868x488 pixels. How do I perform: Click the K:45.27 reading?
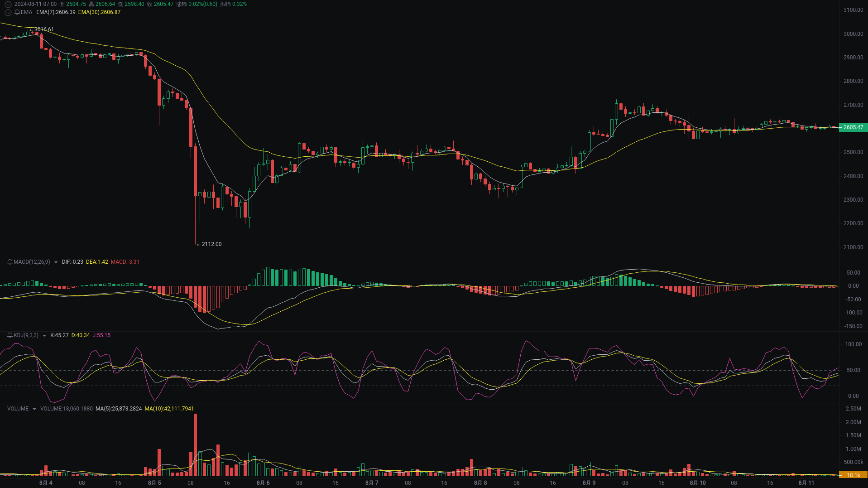(59, 335)
